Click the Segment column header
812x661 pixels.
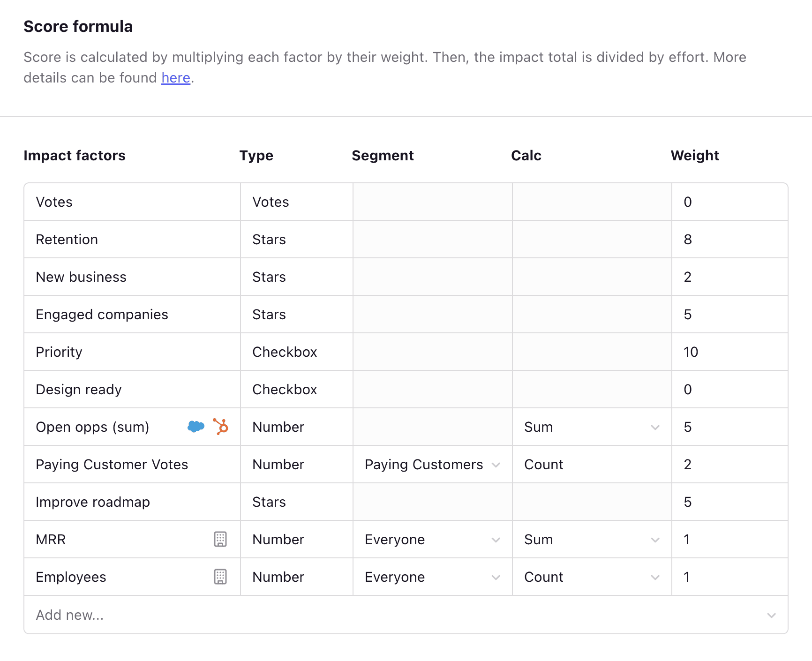(383, 155)
